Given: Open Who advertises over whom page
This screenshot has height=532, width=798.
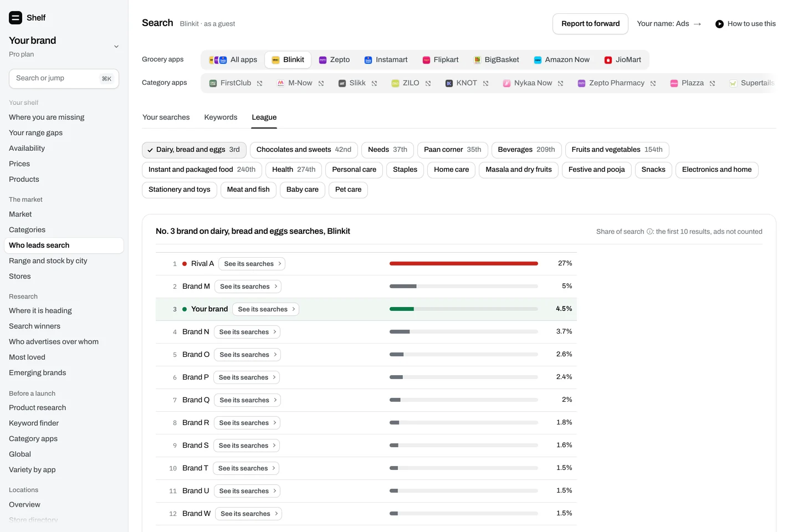Looking at the screenshot, I should tap(54, 342).
